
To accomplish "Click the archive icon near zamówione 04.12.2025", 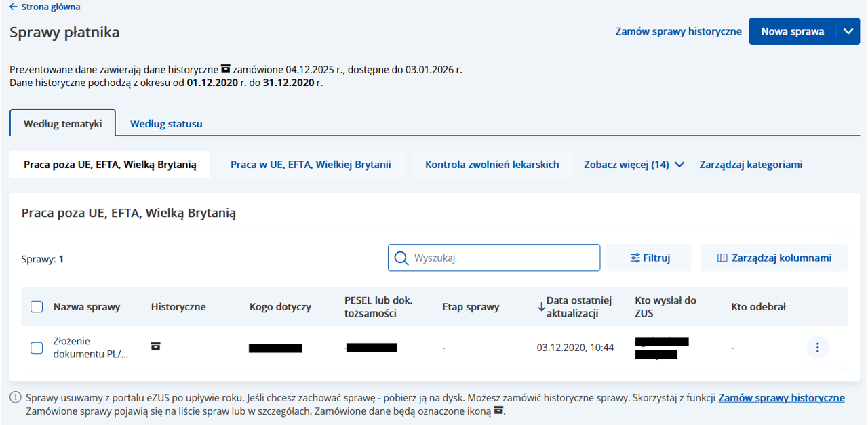I will (x=224, y=68).
